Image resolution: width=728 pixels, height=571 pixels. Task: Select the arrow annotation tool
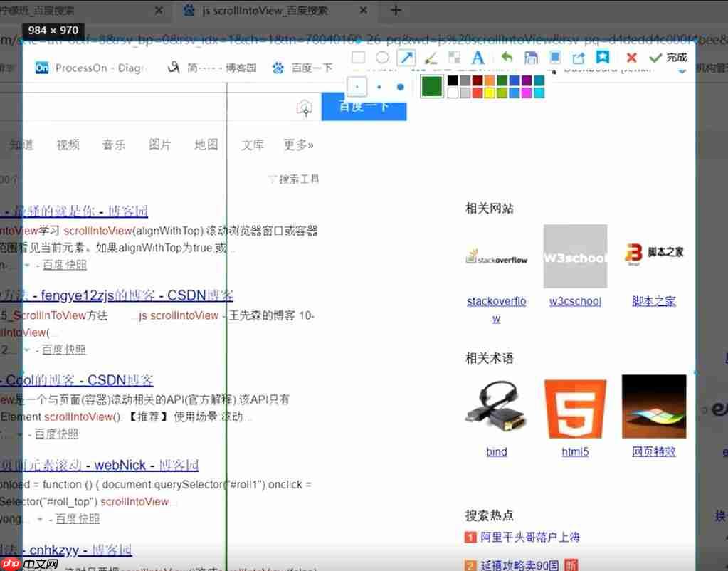pyautogui.click(x=407, y=57)
